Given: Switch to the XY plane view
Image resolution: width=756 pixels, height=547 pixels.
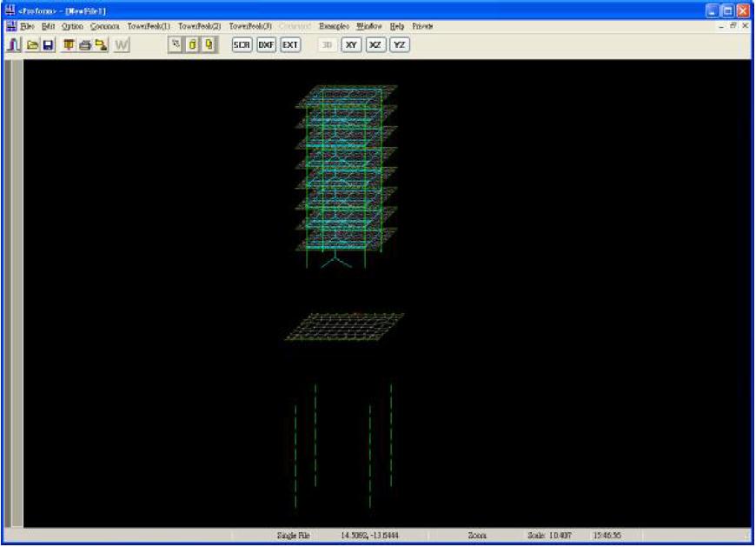Looking at the screenshot, I should (x=351, y=44).
